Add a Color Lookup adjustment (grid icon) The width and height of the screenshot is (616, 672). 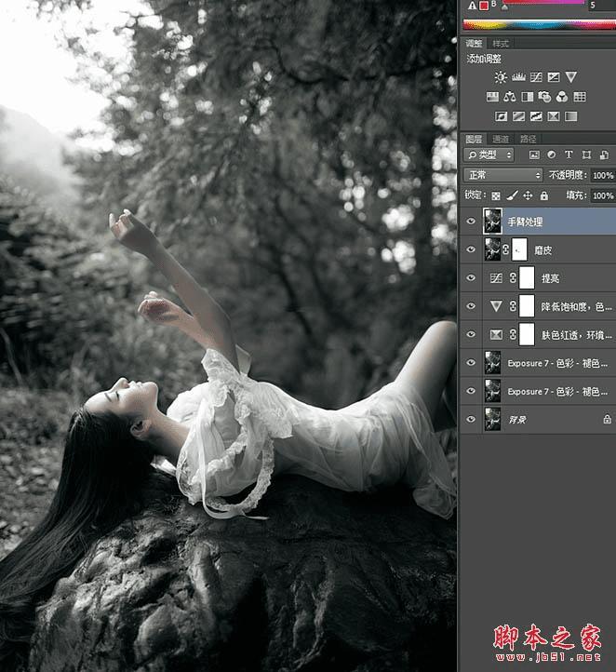pos(580,97)
